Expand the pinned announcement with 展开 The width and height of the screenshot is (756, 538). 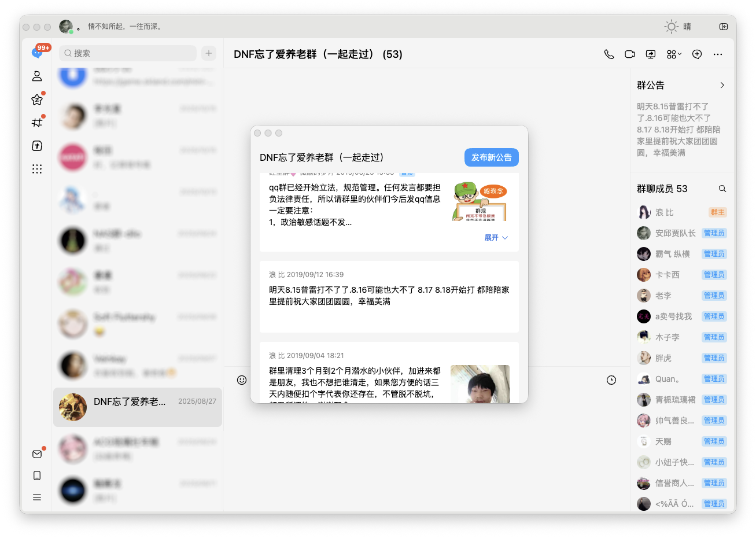495,237
